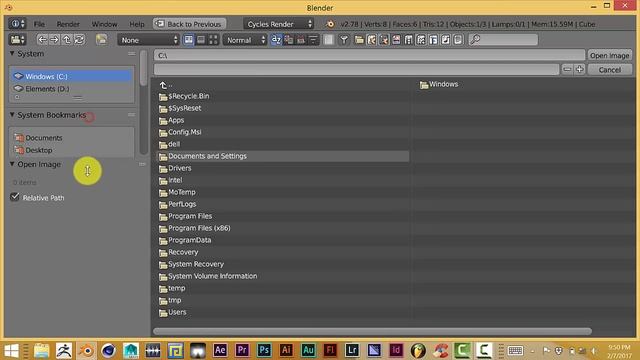Go forward to next folder arrow

click(54, 40)
